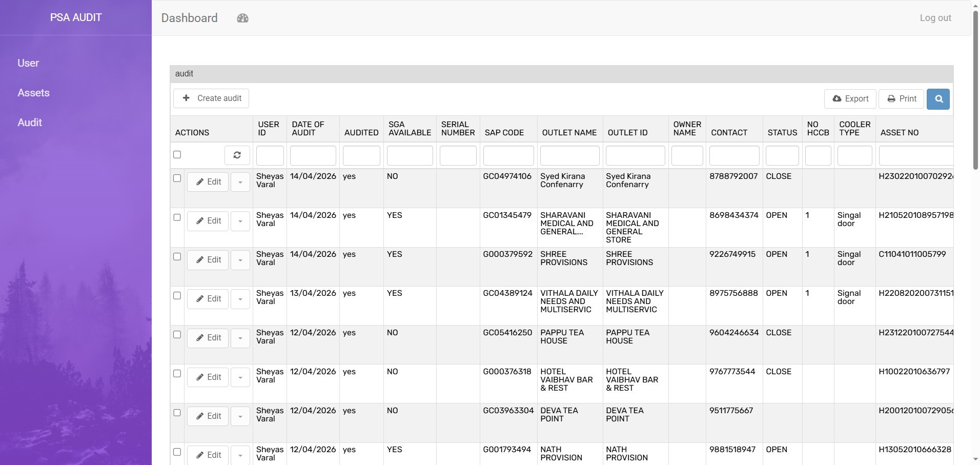Click the Log out link

pos(935,18)
